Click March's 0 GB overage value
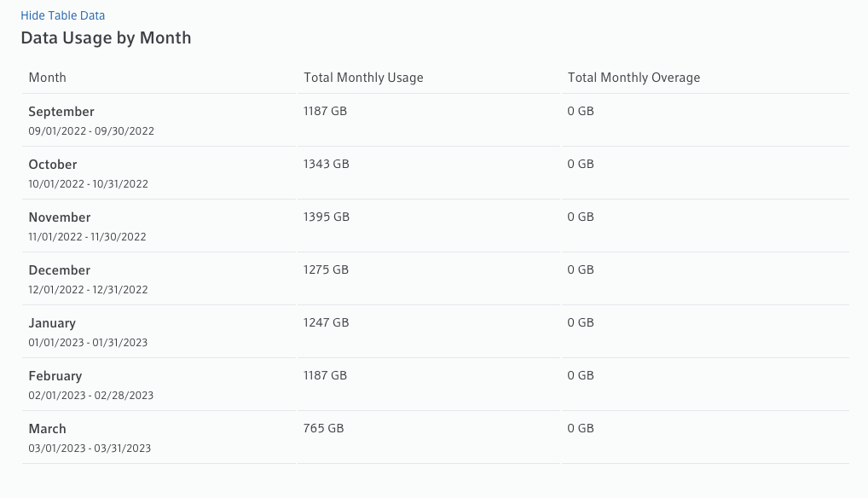 tap(581, 428)
